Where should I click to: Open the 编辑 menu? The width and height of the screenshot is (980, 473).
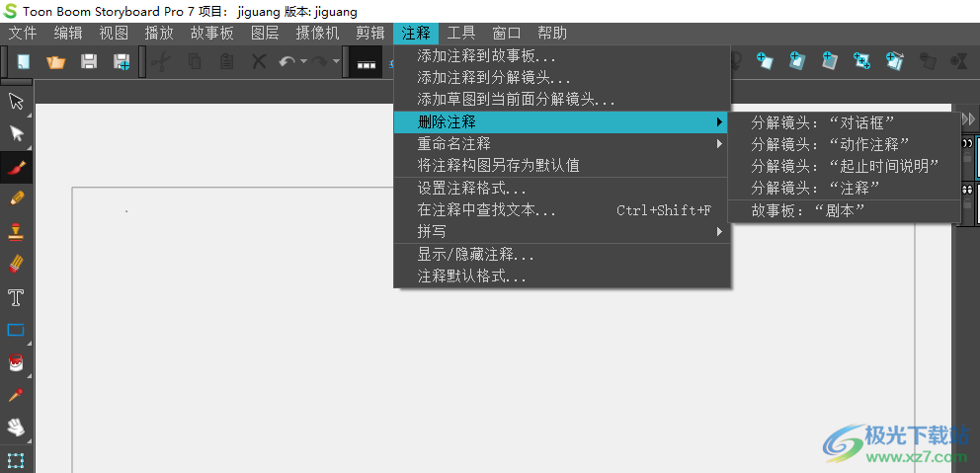click(x=67, y=34)
